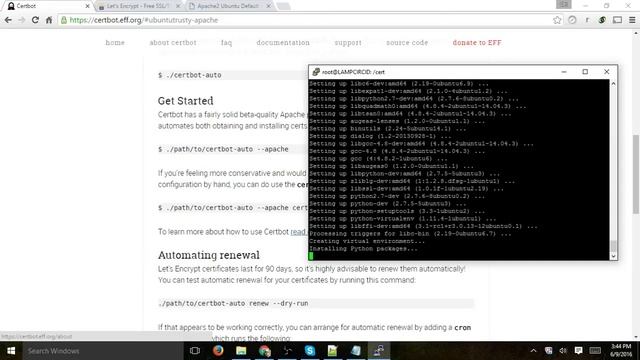Click the terminal scrollbar up arrow

pyautogui.click(x=613, y=83)
